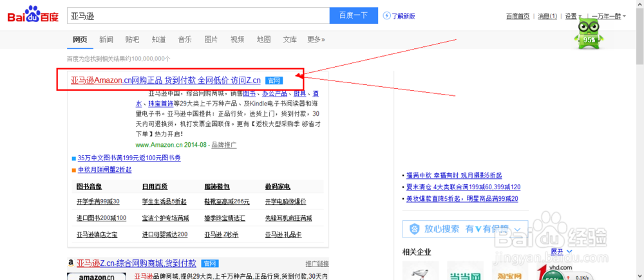Image resolution: width=644 pixels, height=280 pixels.
Task: Switch to the 文库 tab
Action: point(290,40)
